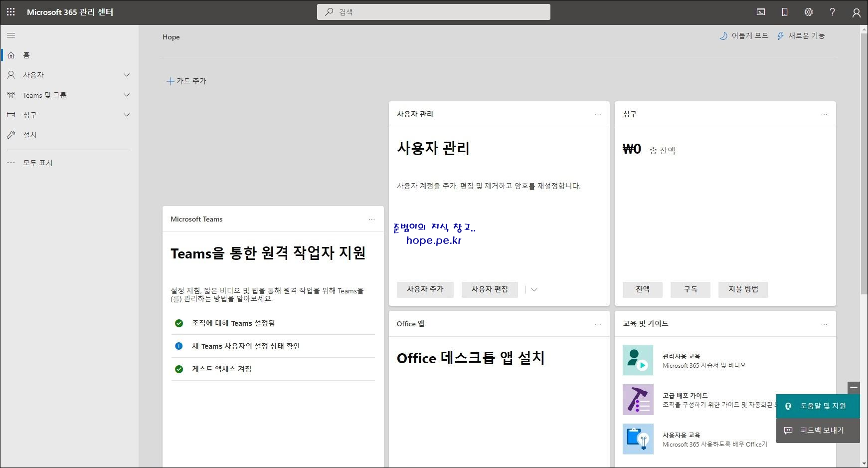Click the Teams 및 그룹 group icon
This screenshot has width=868, height=468.
(x=11, y=94)
